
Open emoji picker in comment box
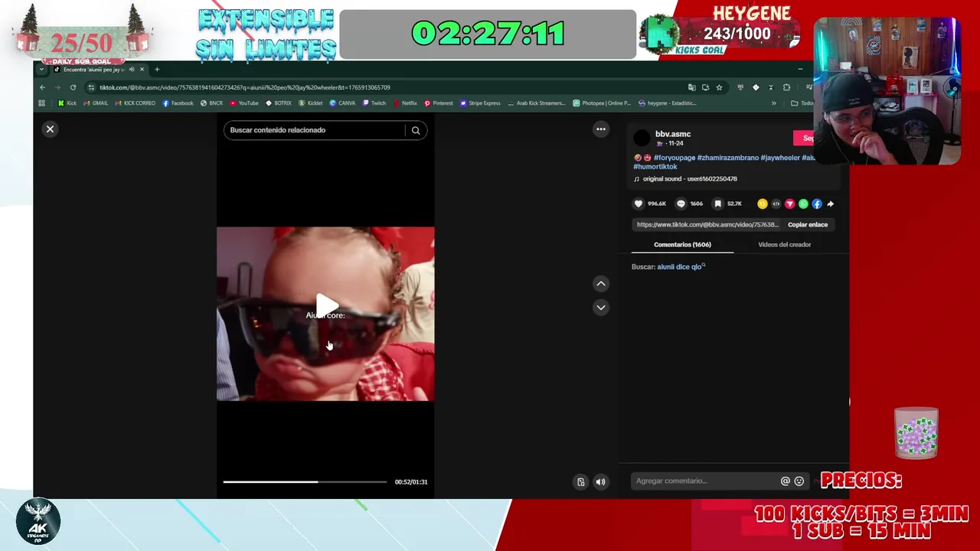click(799, 481)
